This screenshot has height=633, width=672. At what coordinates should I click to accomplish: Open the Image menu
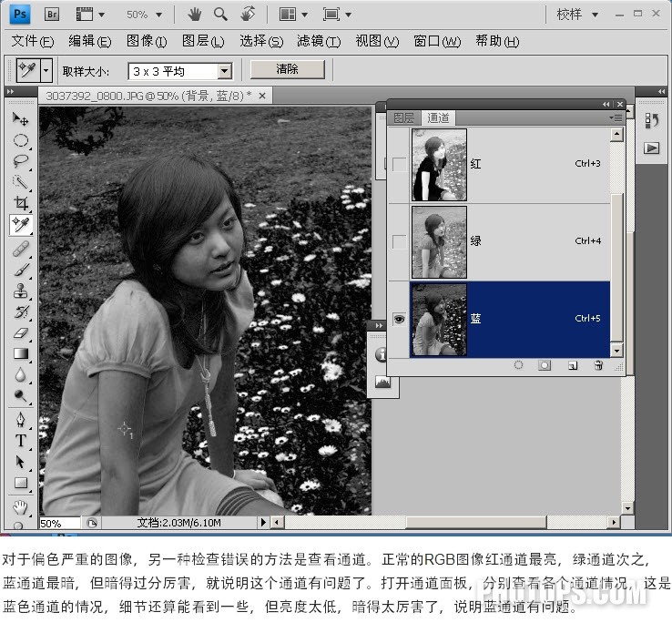tap(147, 41)
